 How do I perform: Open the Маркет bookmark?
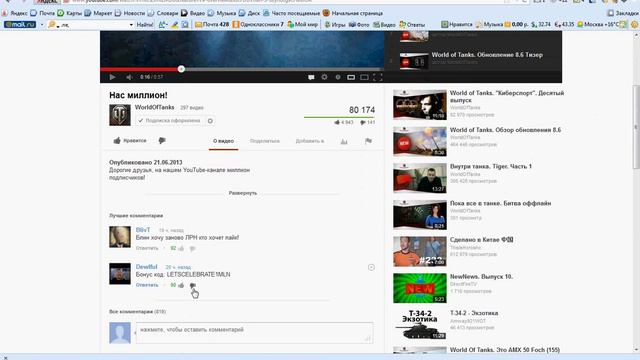point(98,13)
